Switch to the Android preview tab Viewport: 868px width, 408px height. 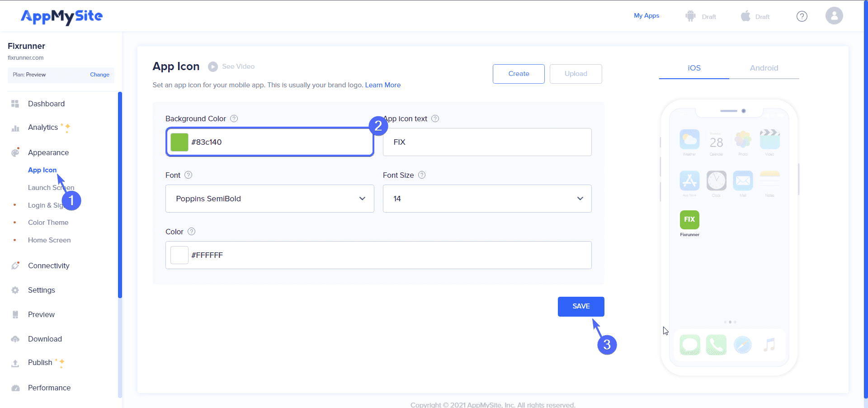click(764, 68)
